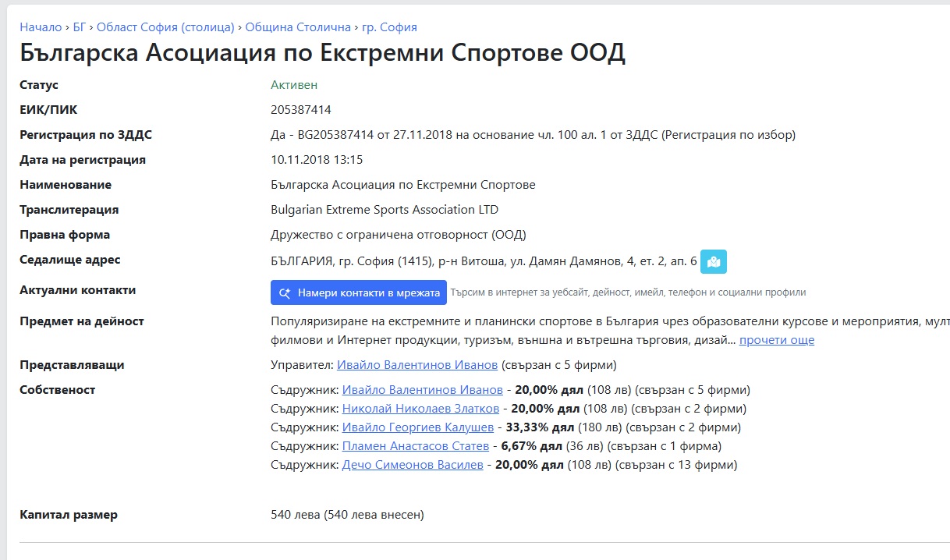Select partner Пламен Анастасов Статев
This screenshot has height=560, width=950.
point(415,446)
